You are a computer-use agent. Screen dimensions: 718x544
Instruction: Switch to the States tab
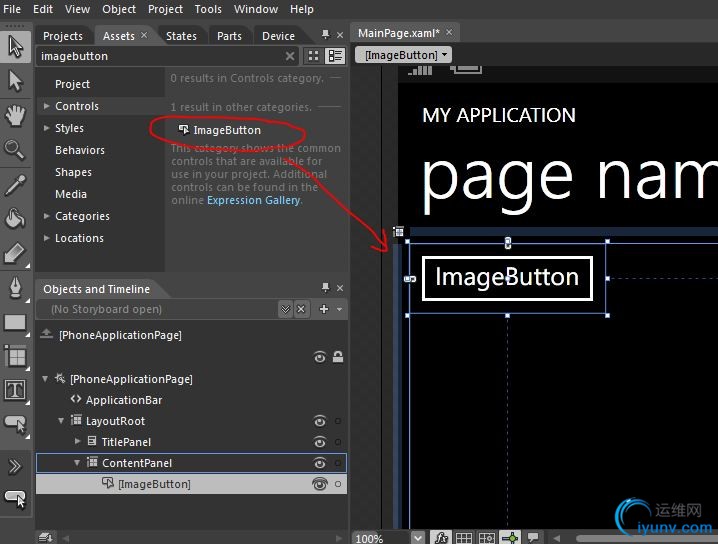coord(181,36)
